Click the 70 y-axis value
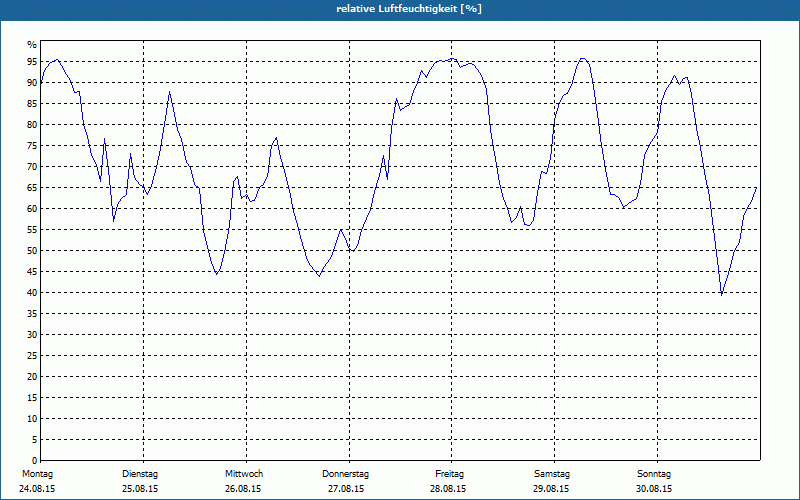This screenshot has width=800, height=500. (32, 166)
